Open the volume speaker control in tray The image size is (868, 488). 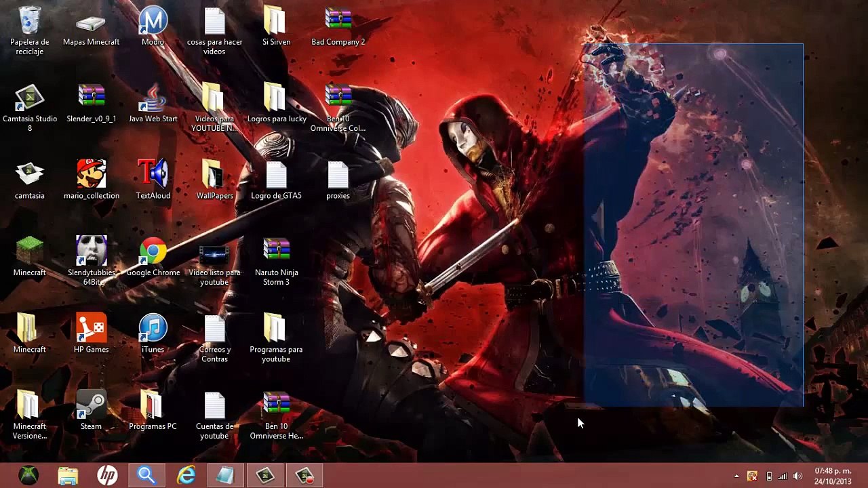pyautogui.click(x=797, y=476)
